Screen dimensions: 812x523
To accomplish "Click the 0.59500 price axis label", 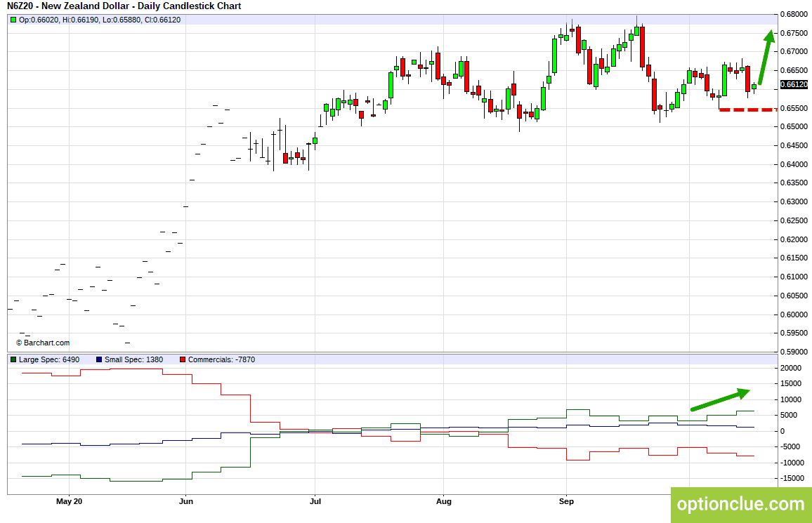I will point(794,333).
